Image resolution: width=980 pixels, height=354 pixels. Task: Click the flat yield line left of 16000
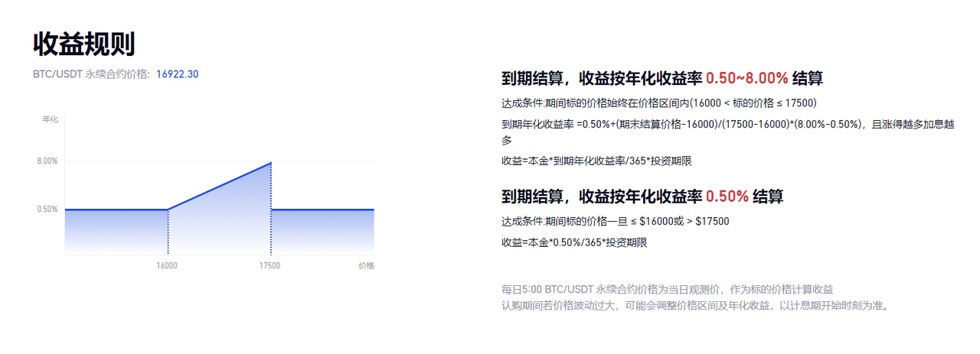(x=115, y=209)
